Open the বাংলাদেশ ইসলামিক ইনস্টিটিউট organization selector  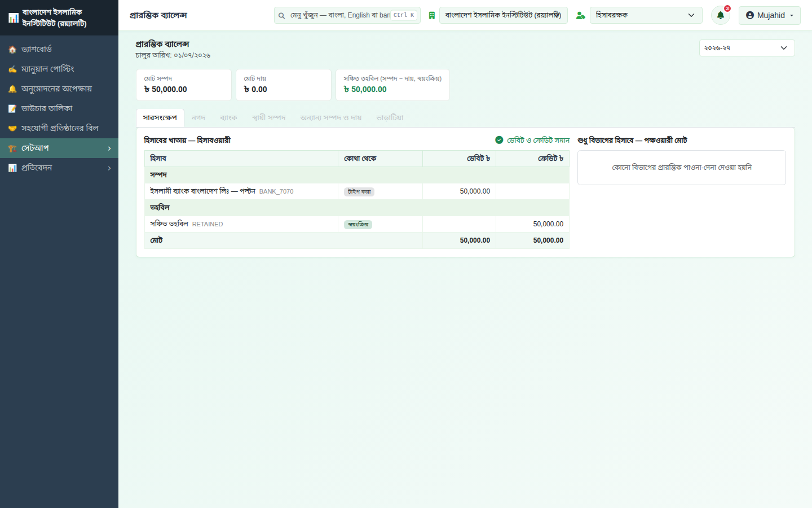pos(504,15)
